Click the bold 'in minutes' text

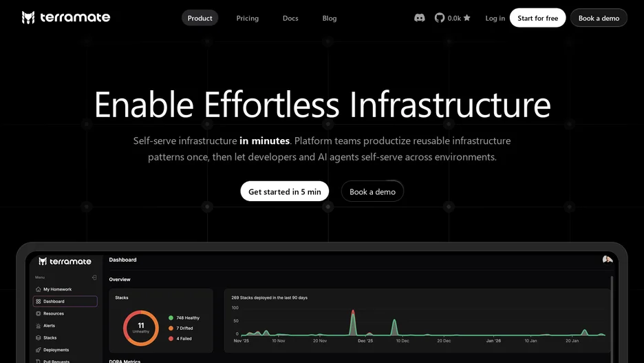point(264,141)
